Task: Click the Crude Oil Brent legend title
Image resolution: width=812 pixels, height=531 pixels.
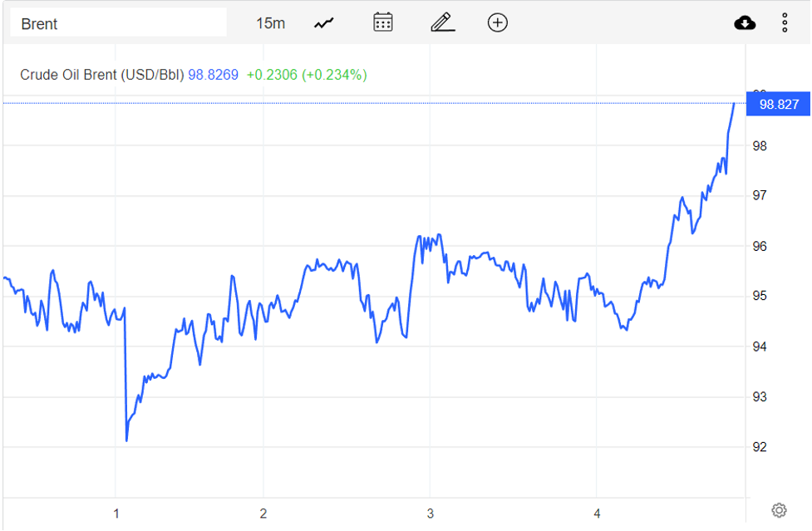Action: coord(101,75)
